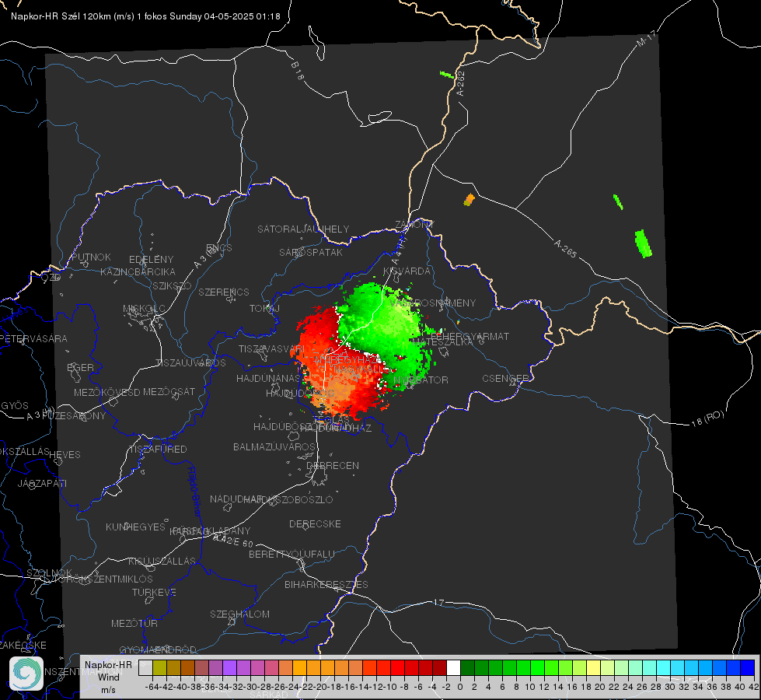Click the MISKOLC city label
The width and height of the screenshot is (761, 700).
pos(144,309)
